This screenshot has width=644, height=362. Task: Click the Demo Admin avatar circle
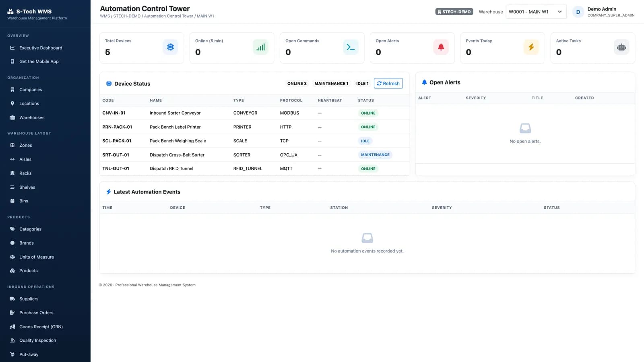(578, 12)
